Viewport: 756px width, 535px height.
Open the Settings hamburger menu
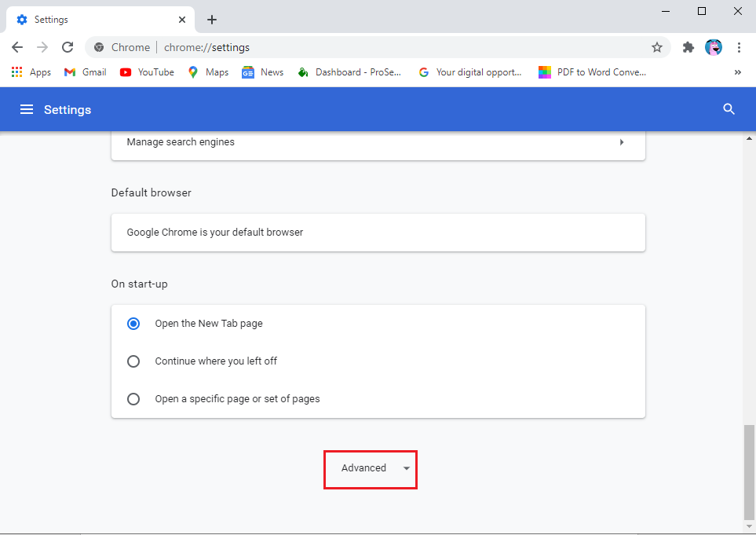[27, 109]
